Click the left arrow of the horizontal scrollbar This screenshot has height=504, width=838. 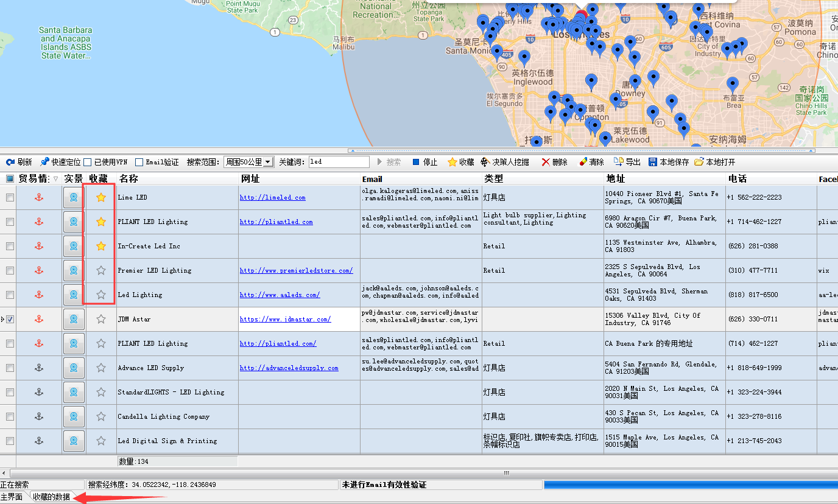tap(4, 473)
